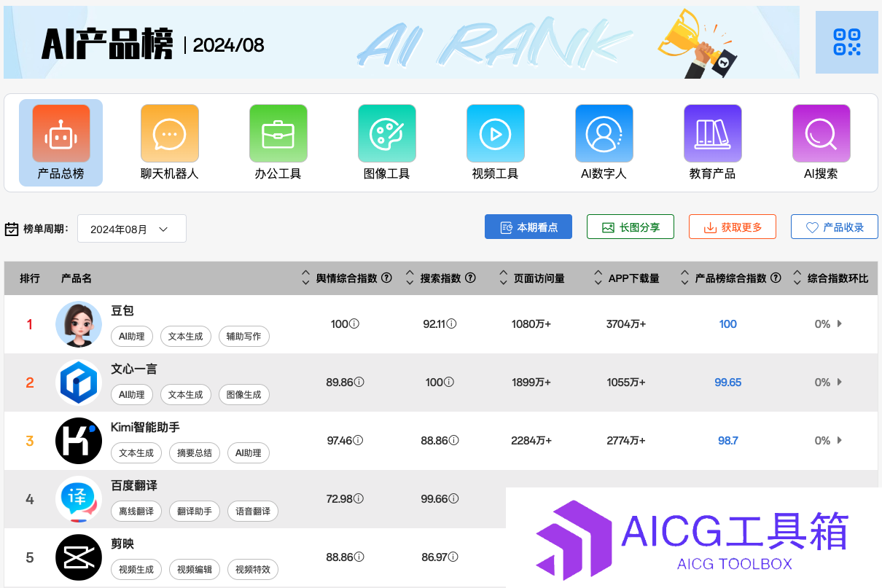The height and width of the screenshot is (588, 882).
Task: Click help icon next to 搜索指数
Action: (471, 278)
